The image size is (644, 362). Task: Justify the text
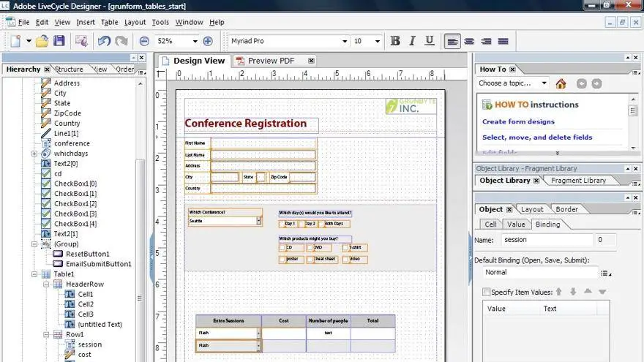click(503, 41)
